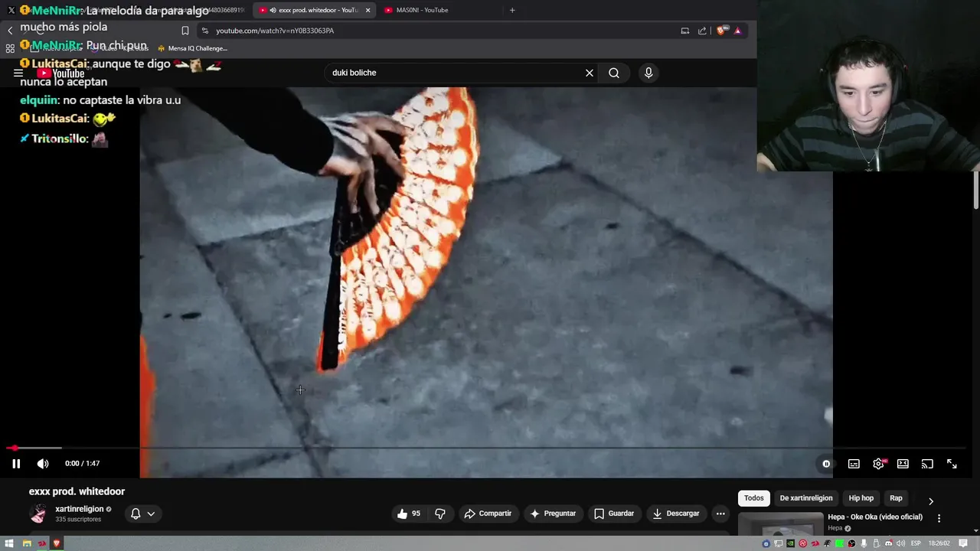Open the NVIDIA tray icon
The height and width of the screenshot is (551, 980).
[x=791, y=543]
